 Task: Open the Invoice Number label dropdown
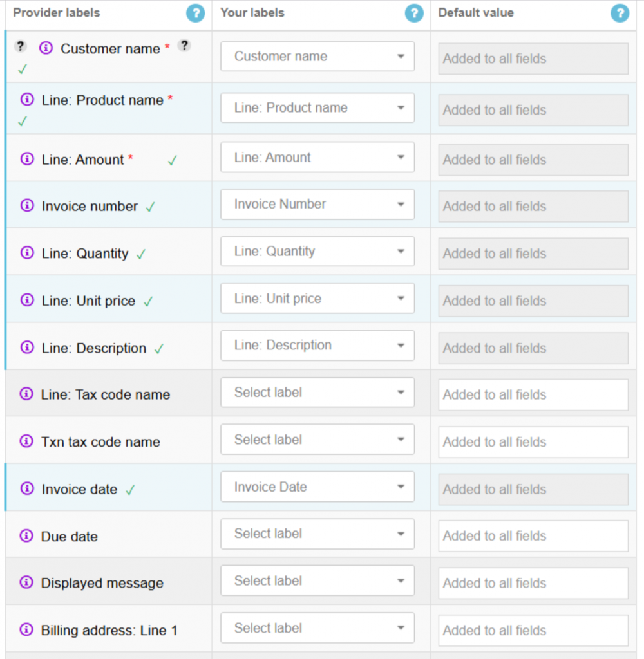(x=317, y=205)
